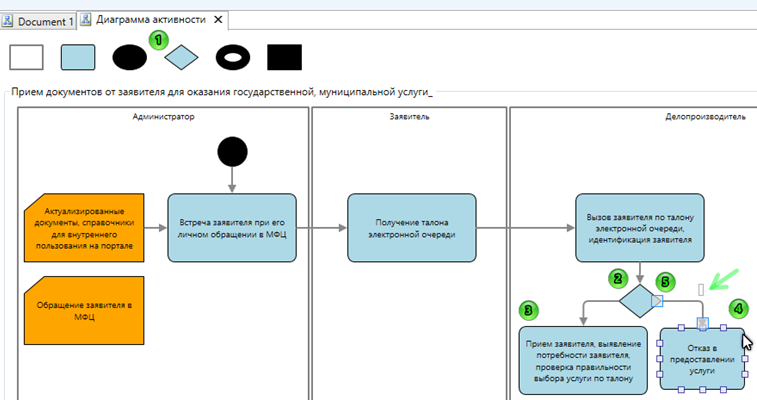Select activity 'Получение талона электронной очереди'
Viewport: 757px width, 400px height.
(412, 228)
